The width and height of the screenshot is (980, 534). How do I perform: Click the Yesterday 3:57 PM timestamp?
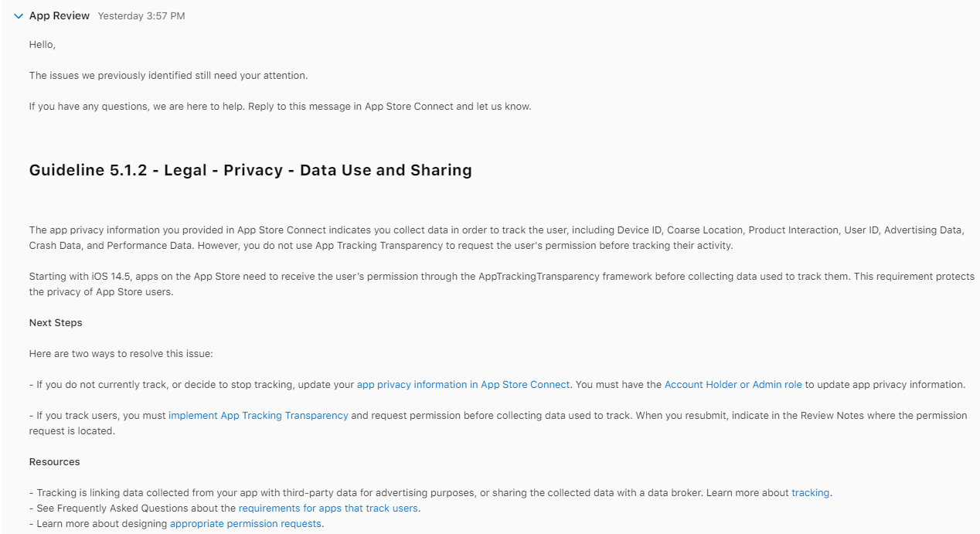[x=141, y=16]
